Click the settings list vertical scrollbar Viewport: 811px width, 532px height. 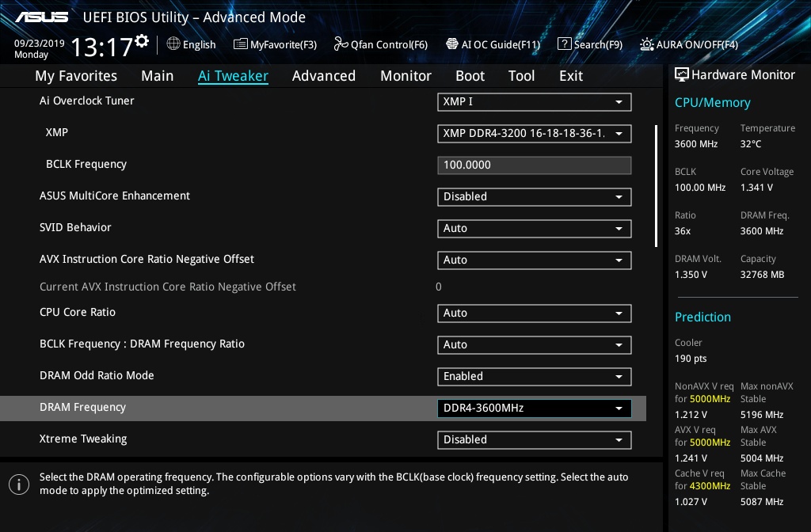coord(656,186)
